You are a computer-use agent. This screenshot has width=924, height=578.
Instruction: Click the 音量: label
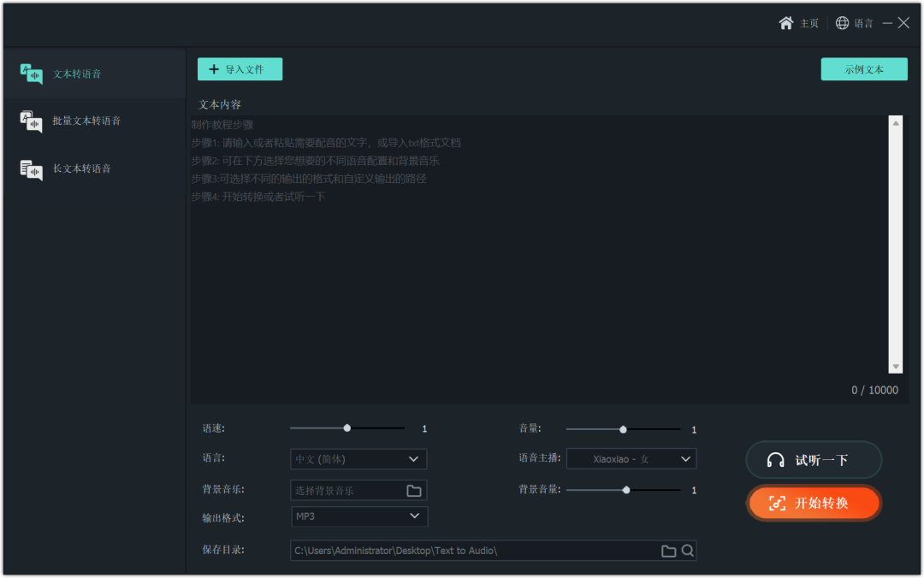click(530, 428)
